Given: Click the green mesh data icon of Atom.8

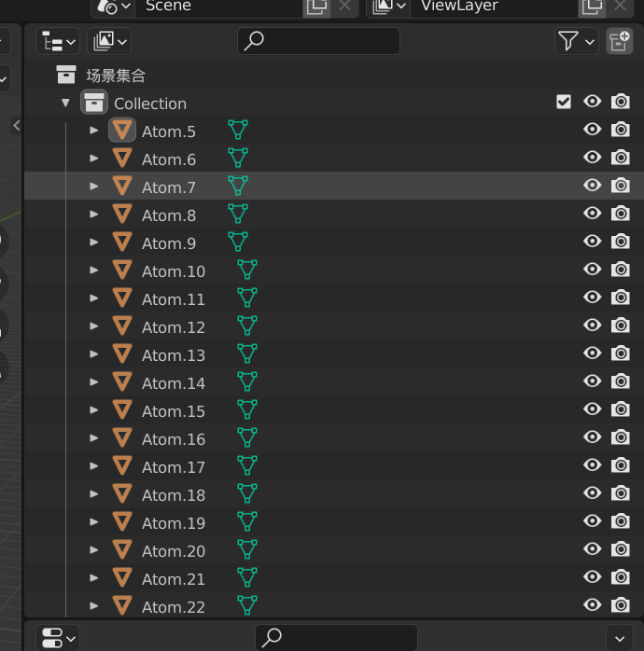Looking at the screenshot, I should point(238,214).
